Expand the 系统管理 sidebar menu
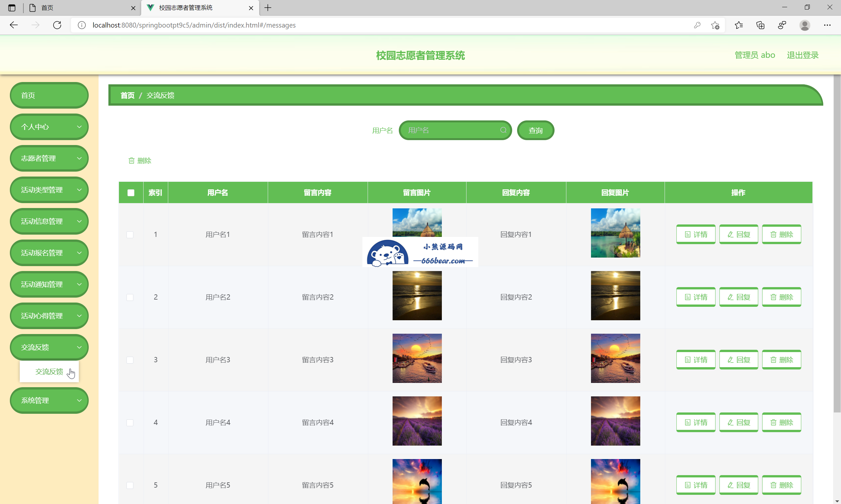Image resolution: width=841 pixels, height=504 pixels. [x=49, y=400]
